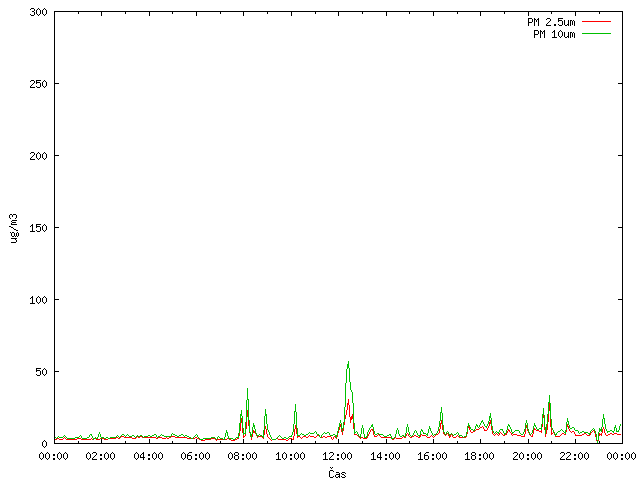Viewport: 640px width, 480px height.
Task: Click the PM 2.5um legend label
Action: pos(551,22)
